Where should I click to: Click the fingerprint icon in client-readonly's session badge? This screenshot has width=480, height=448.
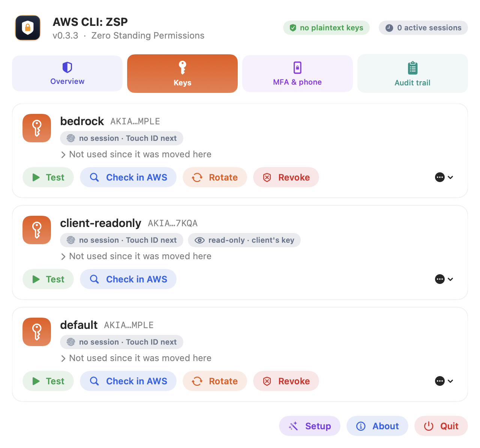[71, 240]
